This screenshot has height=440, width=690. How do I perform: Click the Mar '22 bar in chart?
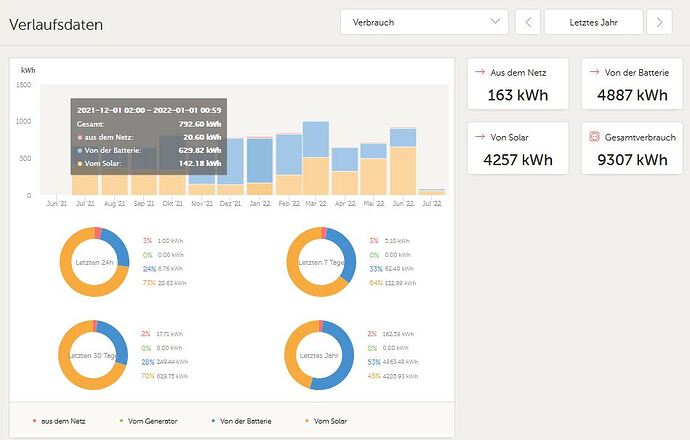pyautogui.click(x=316, y=158)
